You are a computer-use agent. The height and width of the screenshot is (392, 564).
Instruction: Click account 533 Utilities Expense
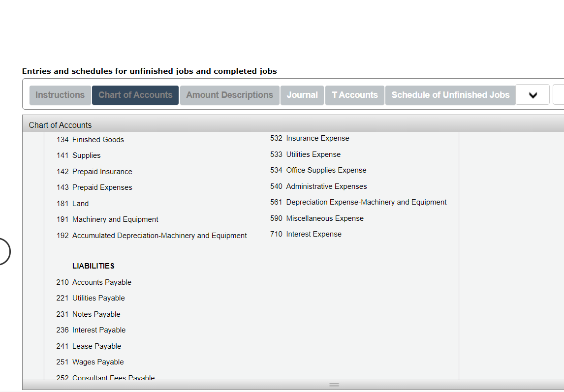click(x=306, y=154)
